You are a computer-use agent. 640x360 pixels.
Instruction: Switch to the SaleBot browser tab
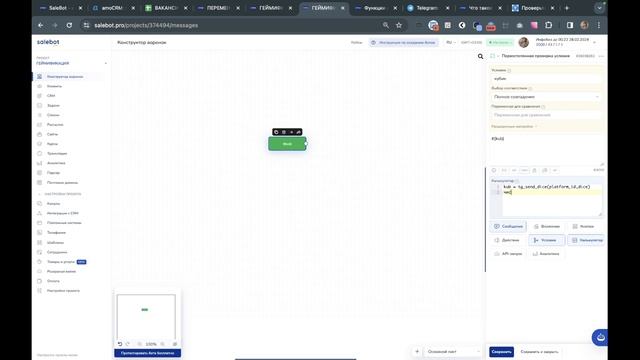click(61, 8)
